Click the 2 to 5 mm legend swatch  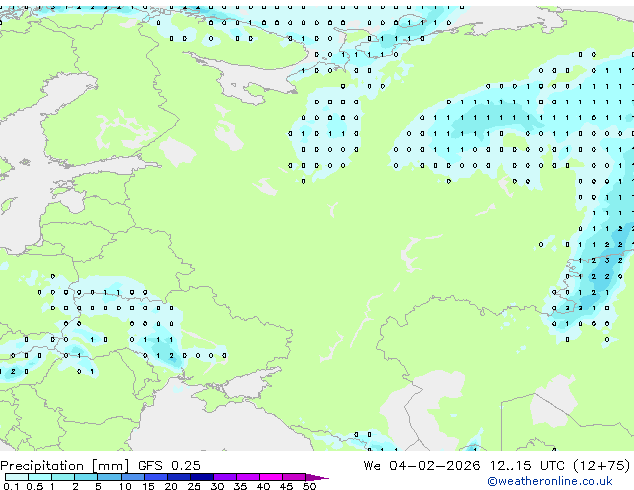pyautogui.click(x=86, y=477)
